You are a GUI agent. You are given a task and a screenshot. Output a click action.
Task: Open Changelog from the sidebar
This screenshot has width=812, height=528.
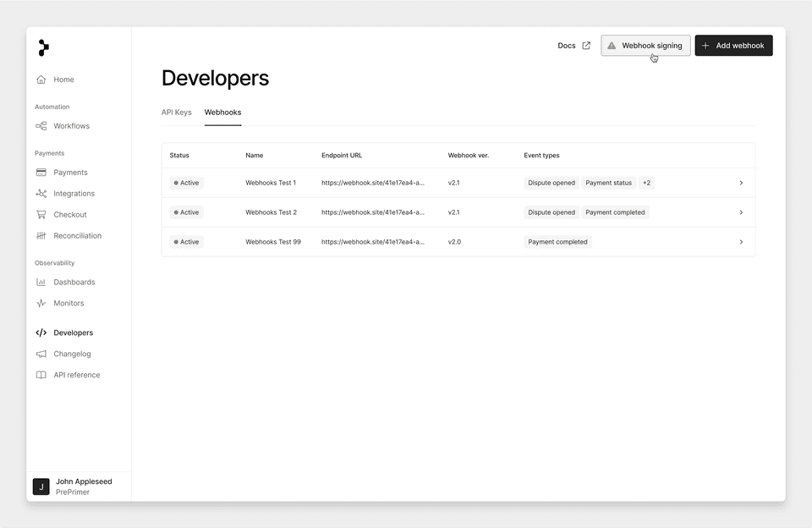(72, 354)
